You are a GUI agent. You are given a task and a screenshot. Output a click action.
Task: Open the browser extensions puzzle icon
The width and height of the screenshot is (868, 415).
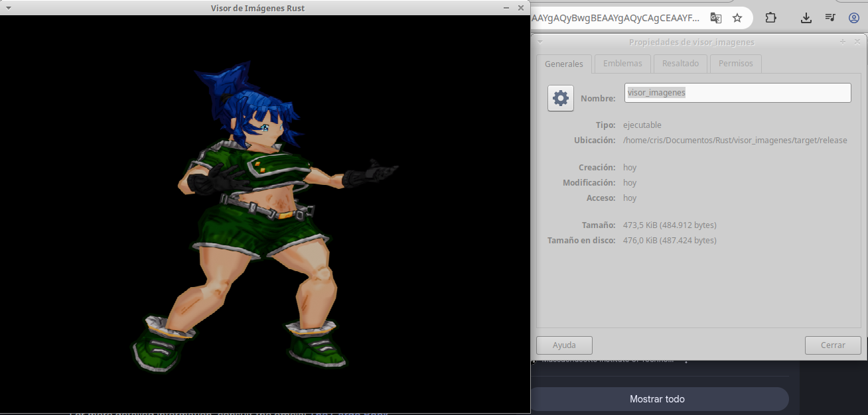click(x=770, y=18)
